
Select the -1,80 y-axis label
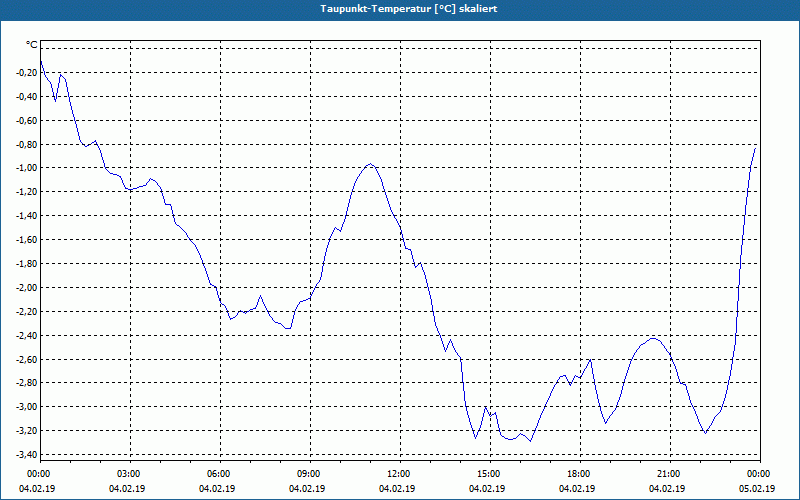coord(27,264)
